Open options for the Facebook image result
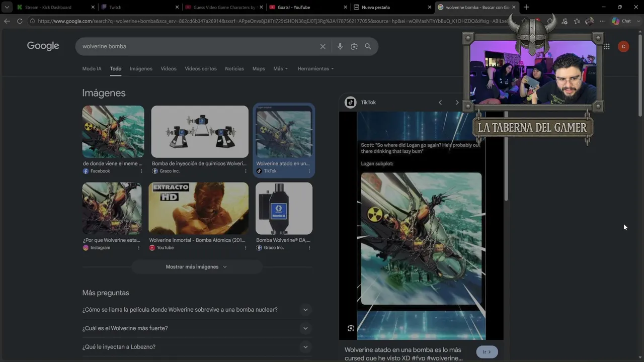The width and height of the screenshot is (644, 362). click(141, 171)
